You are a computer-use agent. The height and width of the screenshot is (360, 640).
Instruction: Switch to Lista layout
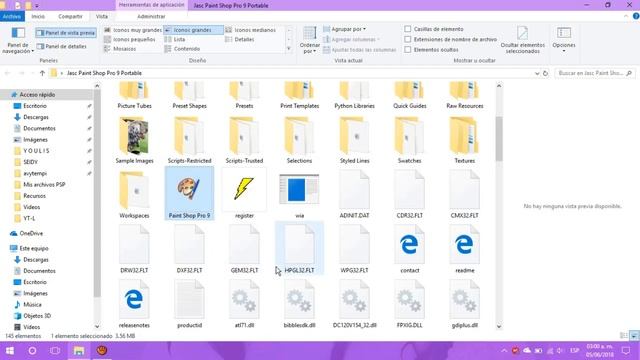click(175, 39)
